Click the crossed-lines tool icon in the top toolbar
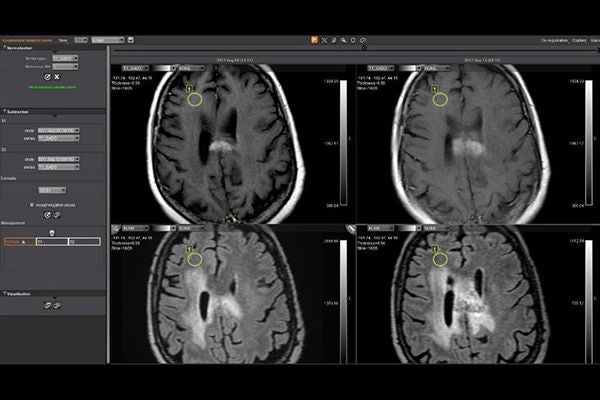This screenshot has height=400, width=600. [324, 40]
